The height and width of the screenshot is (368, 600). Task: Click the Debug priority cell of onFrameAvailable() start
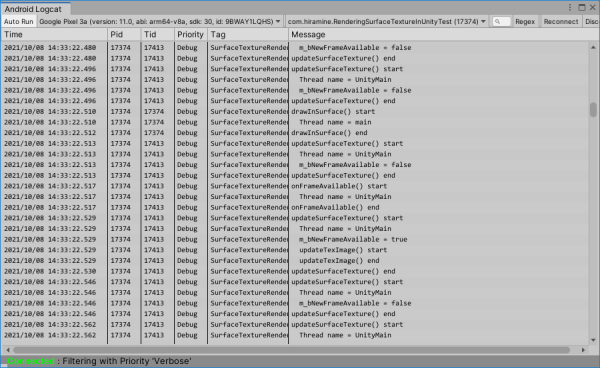click(x=187, y=186)
